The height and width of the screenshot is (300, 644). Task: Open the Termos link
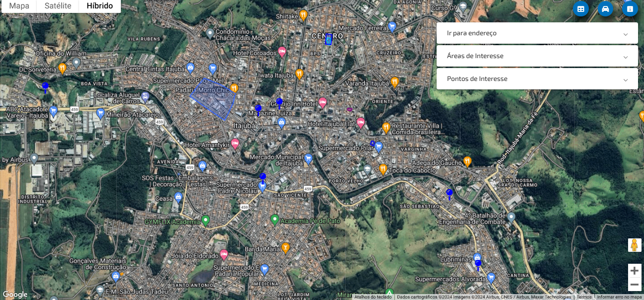[x=584, y=297]
